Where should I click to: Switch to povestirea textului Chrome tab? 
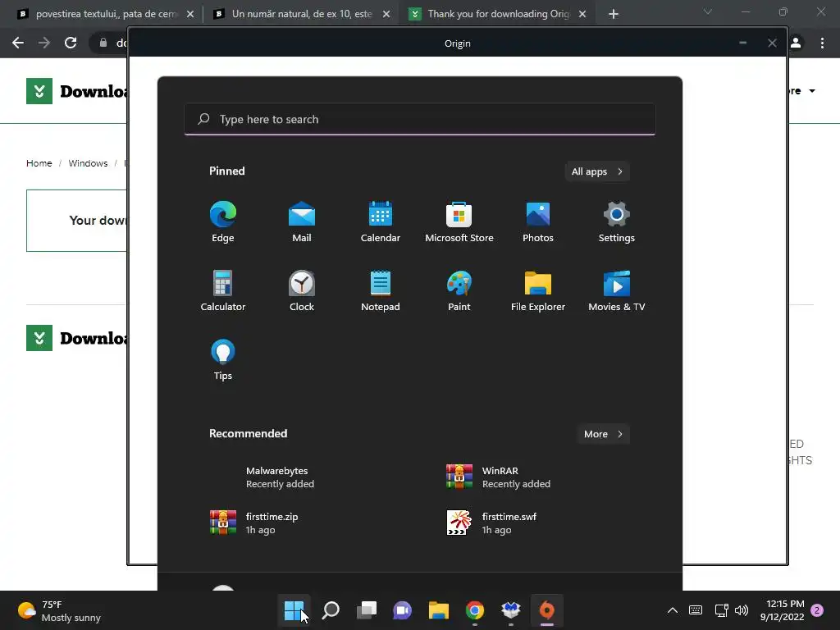tap(106, 14)
